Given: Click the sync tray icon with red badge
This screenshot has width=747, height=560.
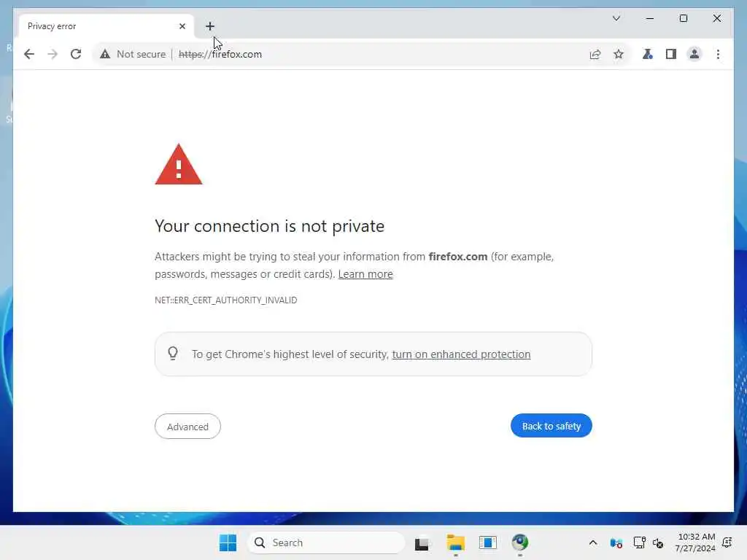Looking at the screenshot, I should click(x=616, y=542).
